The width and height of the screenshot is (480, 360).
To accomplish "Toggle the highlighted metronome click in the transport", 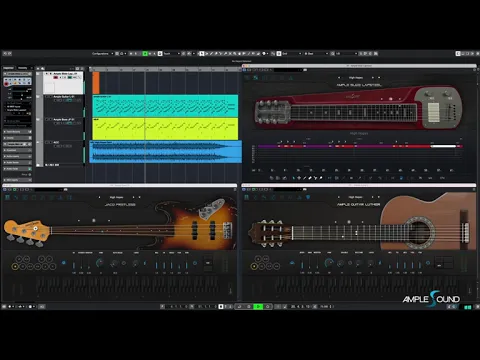I will coord(221,306).
